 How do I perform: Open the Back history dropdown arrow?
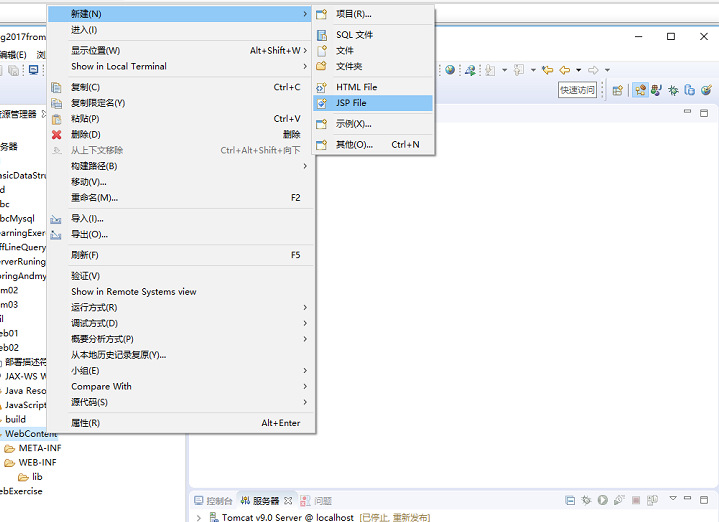[x=579, y=70]
